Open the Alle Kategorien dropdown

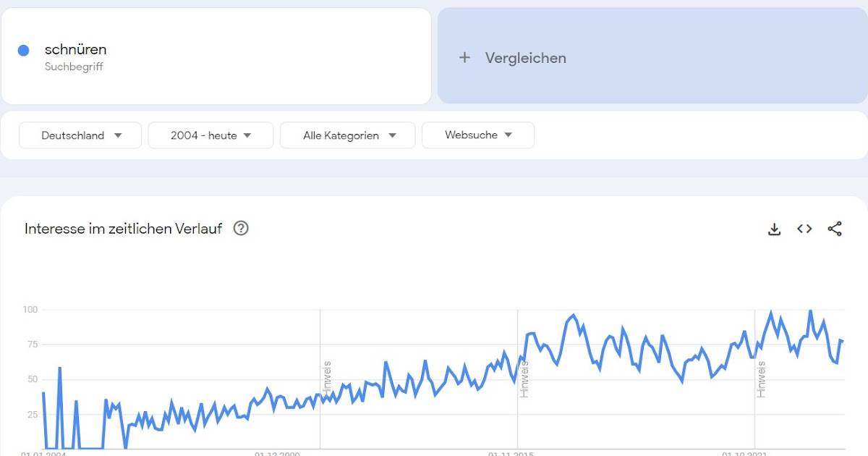click(x=348, y=135)
